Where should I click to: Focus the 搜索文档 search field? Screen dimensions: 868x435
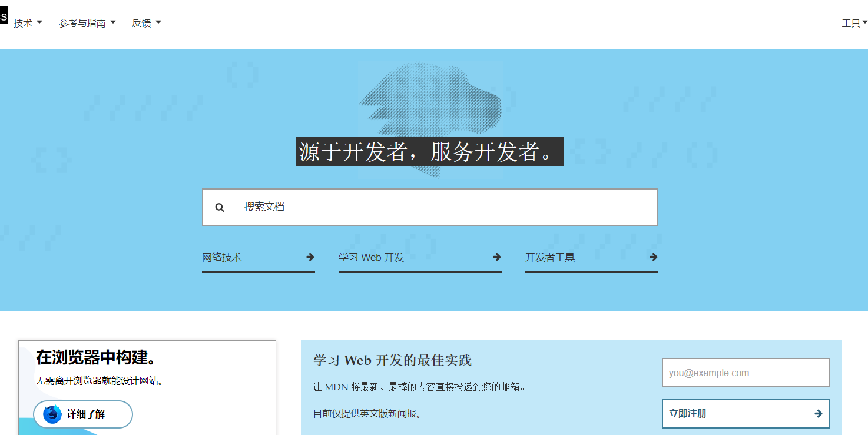pyautogui.click(x=430, y=207)
